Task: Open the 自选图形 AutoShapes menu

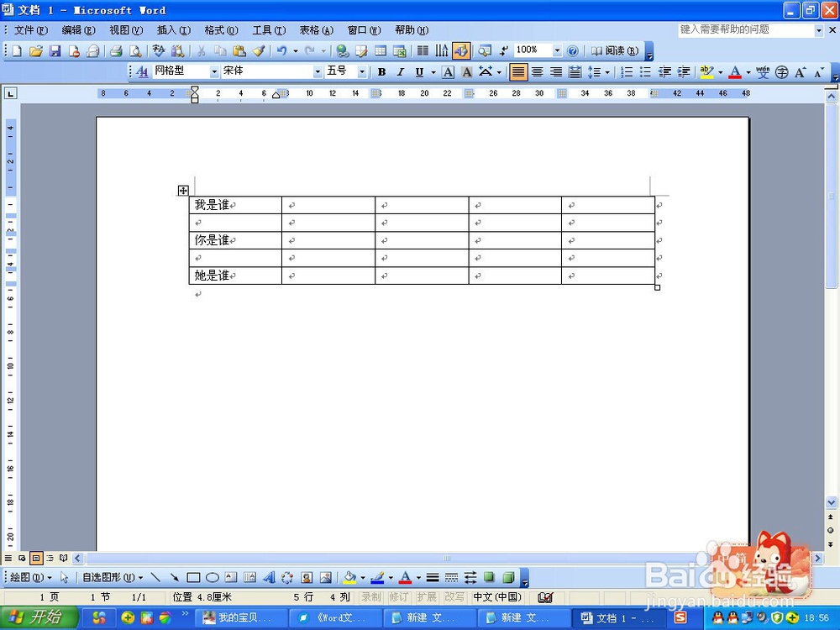Action: tap(113, 578)
